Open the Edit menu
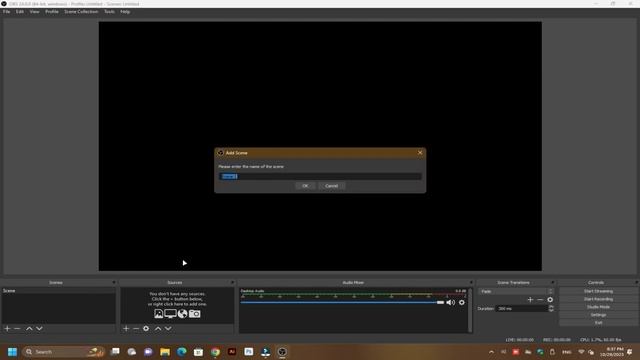 [20, 12]
